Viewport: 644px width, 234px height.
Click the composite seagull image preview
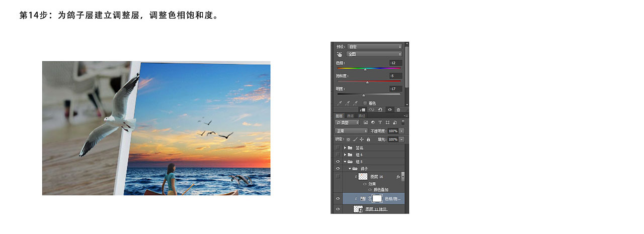click(x=156, y=128)
